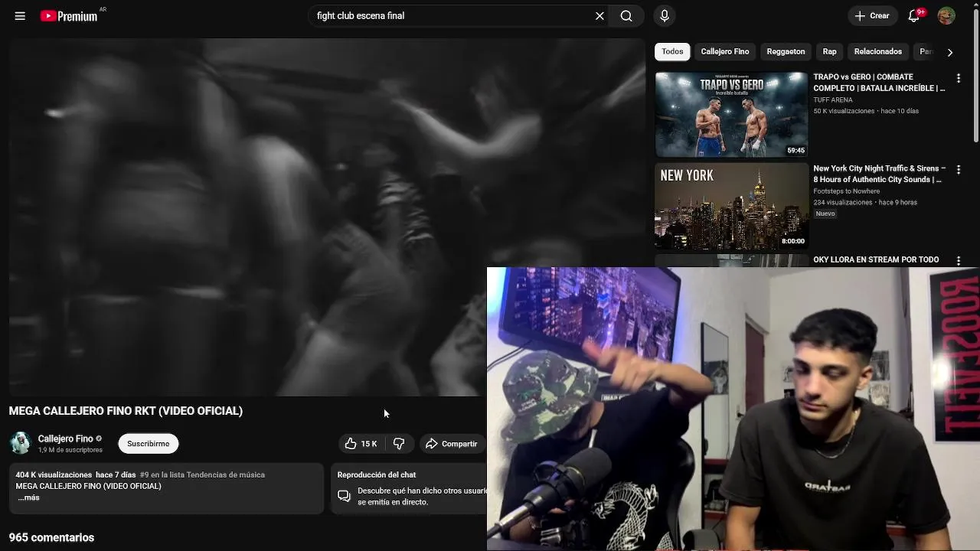Screen dimensions: 980x551
Task: Select the Todos filter chip
Action: click(x=672, y=51)
